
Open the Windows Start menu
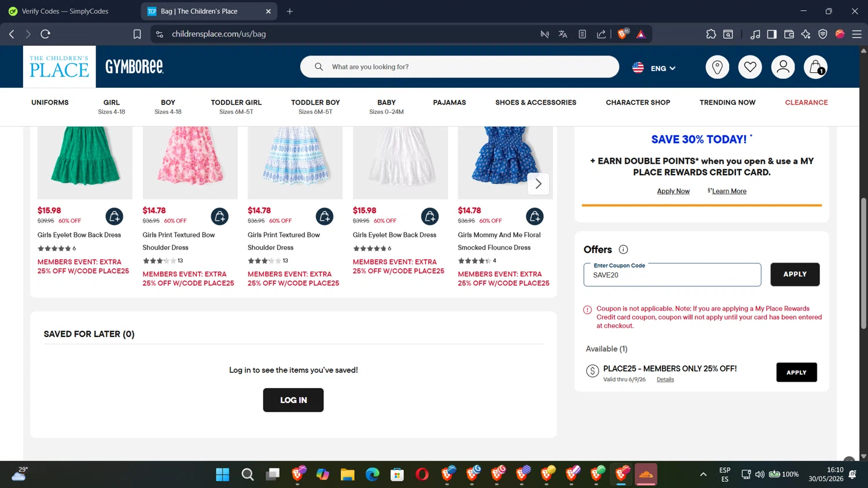(x=222, y=475)
